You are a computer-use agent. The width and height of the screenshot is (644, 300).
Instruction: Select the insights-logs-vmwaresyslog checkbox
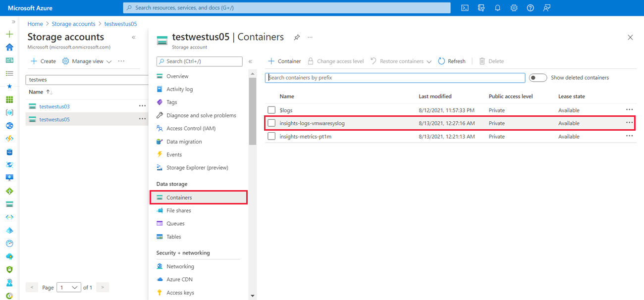point(271,123)
